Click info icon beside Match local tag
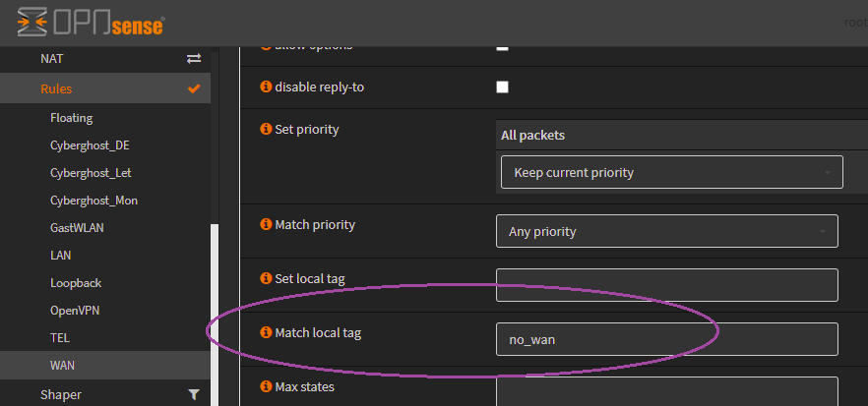Screen dimensions: 868x406 pyautogui.click(x=265, y=333)
